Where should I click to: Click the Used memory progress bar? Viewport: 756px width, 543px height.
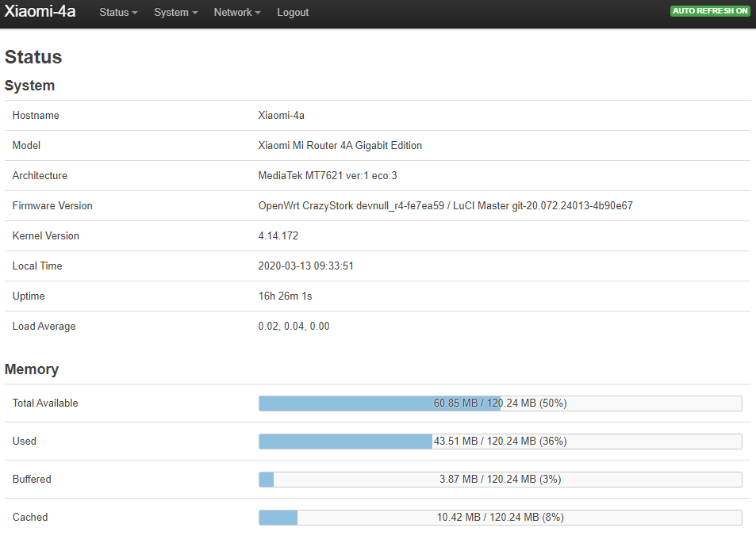click(500, 442)
